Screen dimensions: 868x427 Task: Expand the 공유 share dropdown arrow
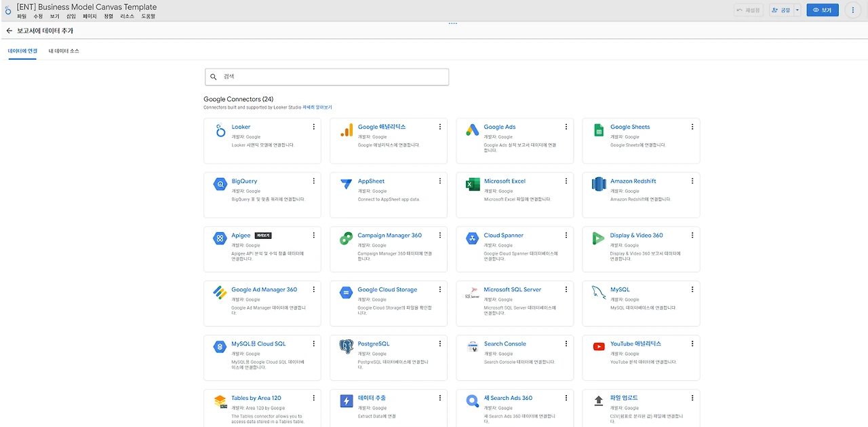[x=797, y=10]
